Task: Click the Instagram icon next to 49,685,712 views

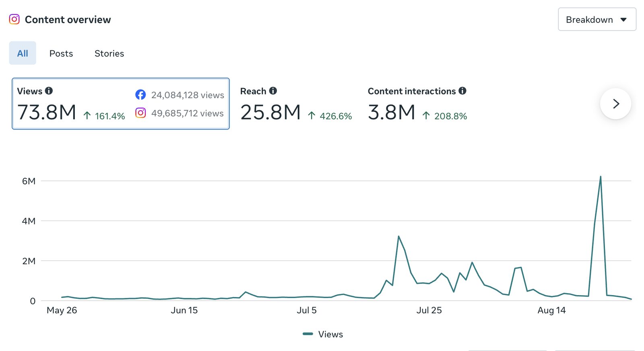Action: pos(140,113)
